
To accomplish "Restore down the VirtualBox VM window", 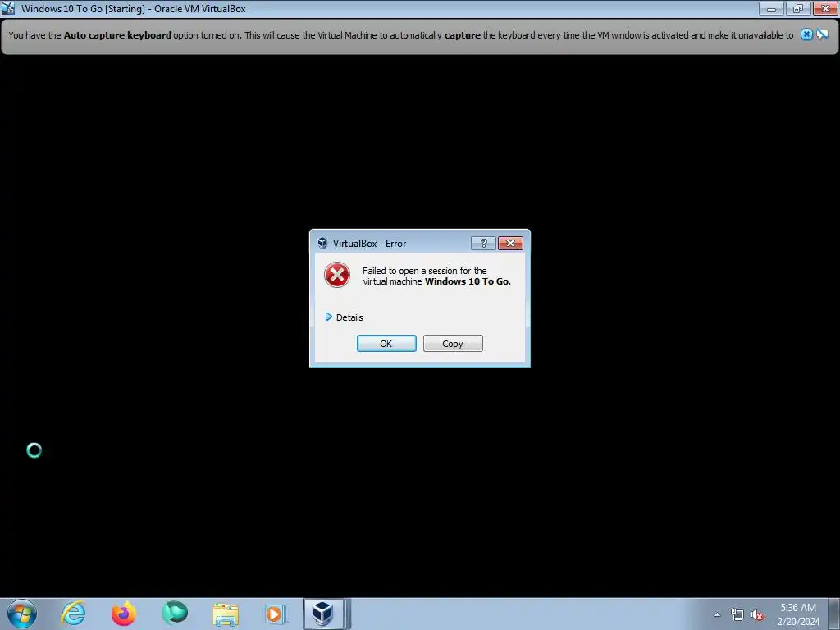I will point(798,8).
